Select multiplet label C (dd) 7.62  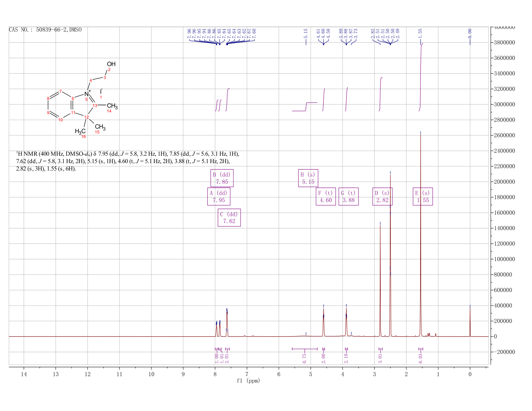(229, 218)
